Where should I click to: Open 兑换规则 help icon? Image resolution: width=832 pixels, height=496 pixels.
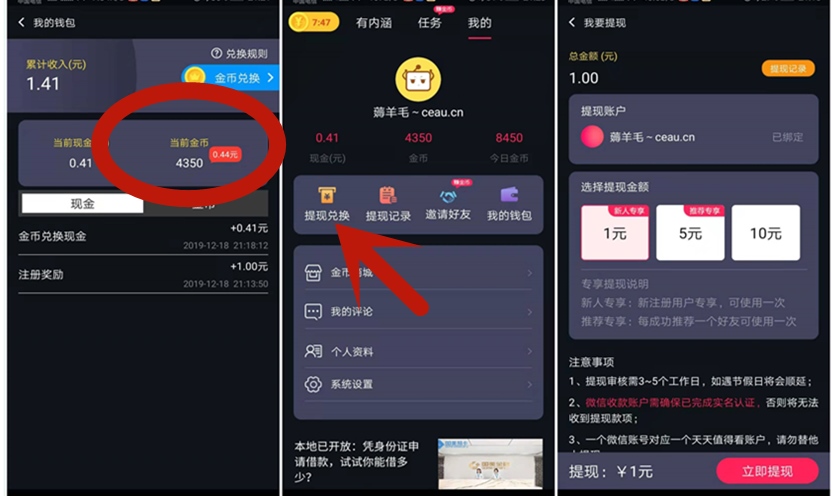point(216,53)
